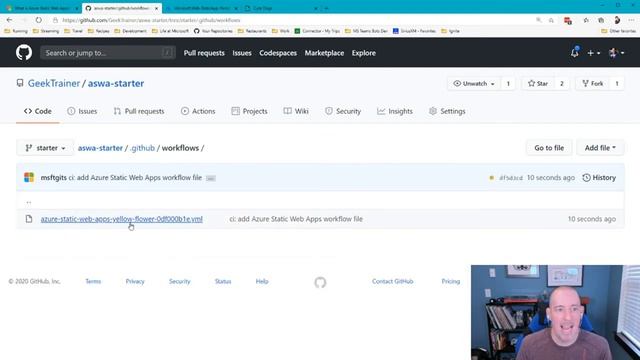Go up to parent directory (..)
Image resolution: width=640 pixels, height=360 pixels.
pos(29,201)
